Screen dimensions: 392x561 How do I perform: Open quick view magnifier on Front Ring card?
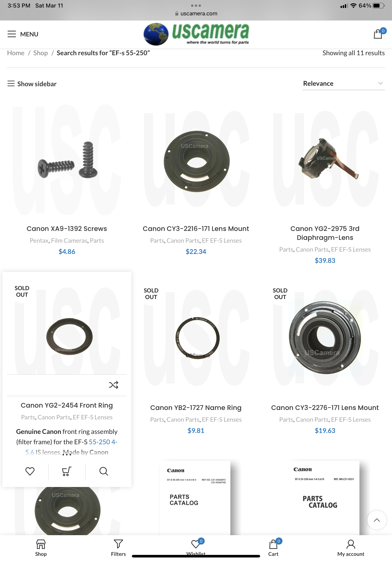(104, 471)
